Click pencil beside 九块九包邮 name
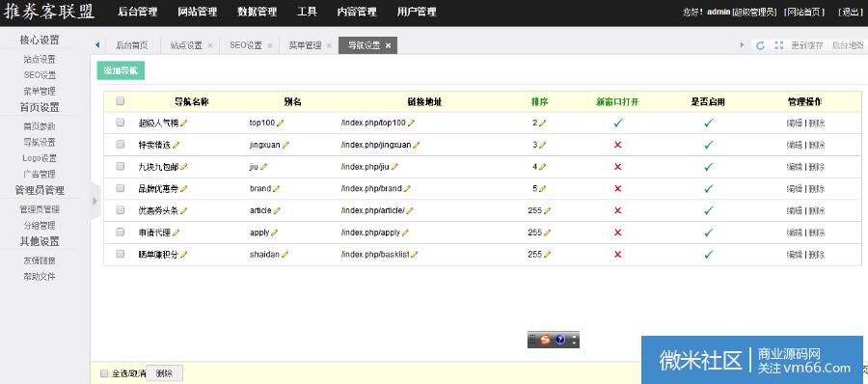Viewport: 868px width, 384px height. [184, 167]
